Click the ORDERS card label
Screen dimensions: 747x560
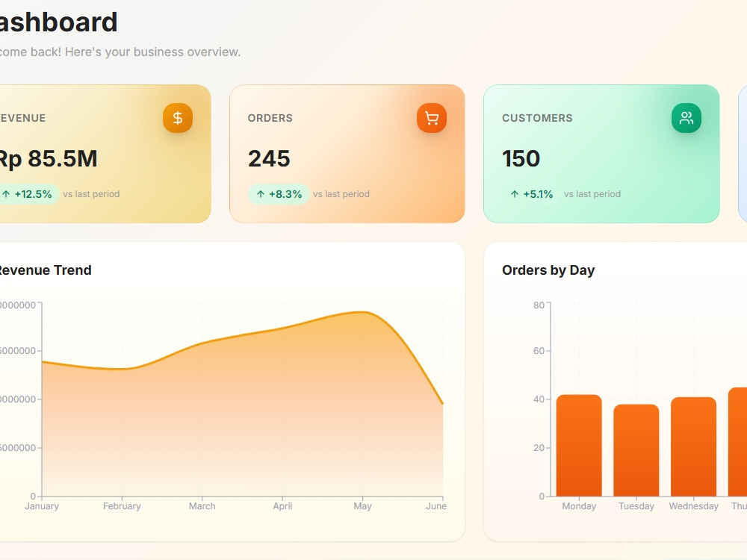[270, 118]
